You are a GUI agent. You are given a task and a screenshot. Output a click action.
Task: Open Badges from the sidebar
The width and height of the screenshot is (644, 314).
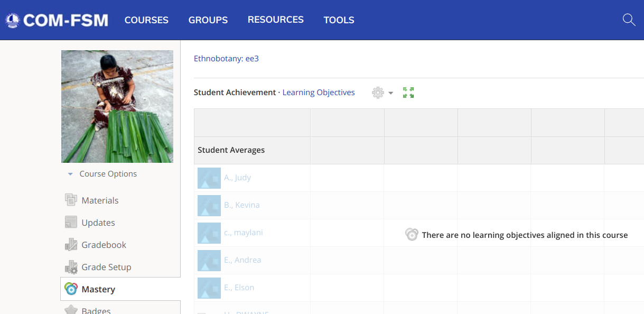tap(96, 311)
